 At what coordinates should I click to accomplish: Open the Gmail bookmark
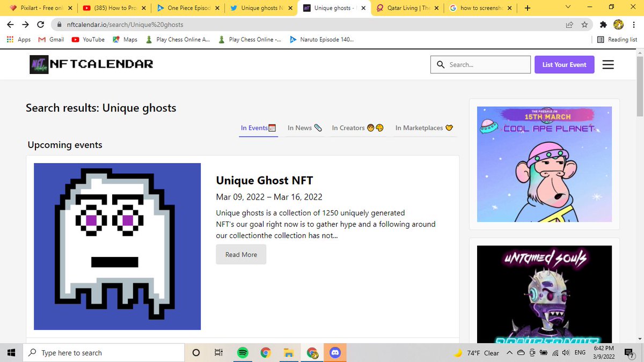(52, 40)
